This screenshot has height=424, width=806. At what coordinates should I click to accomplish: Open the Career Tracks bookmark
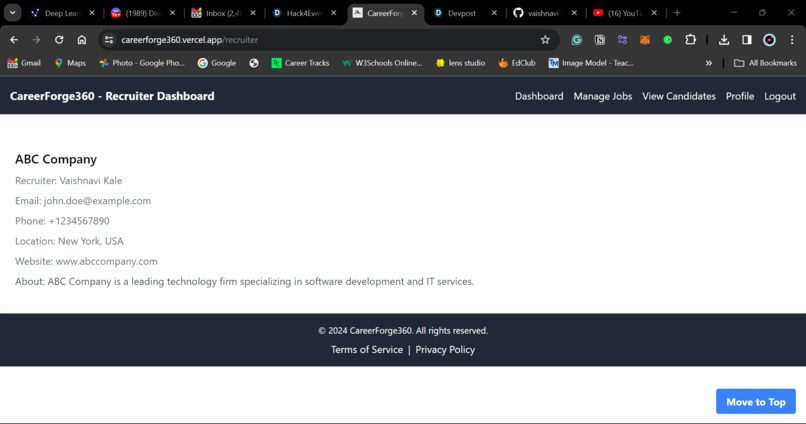click(300, 63)
